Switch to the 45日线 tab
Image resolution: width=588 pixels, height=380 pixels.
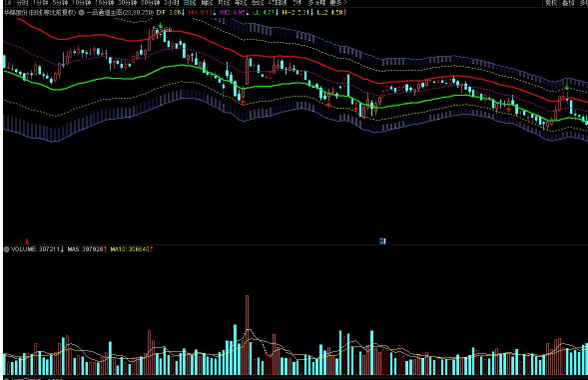278,3
